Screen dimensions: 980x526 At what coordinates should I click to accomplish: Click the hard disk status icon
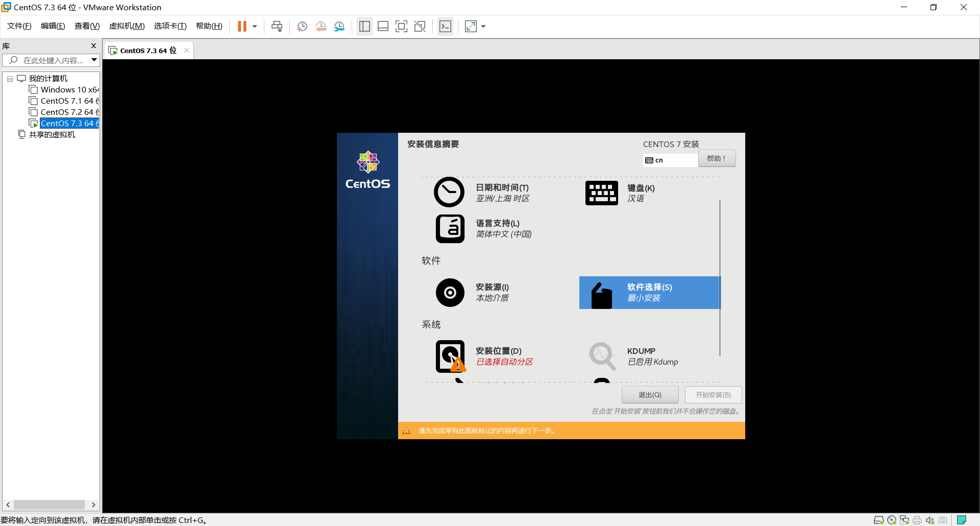(879, 520)
